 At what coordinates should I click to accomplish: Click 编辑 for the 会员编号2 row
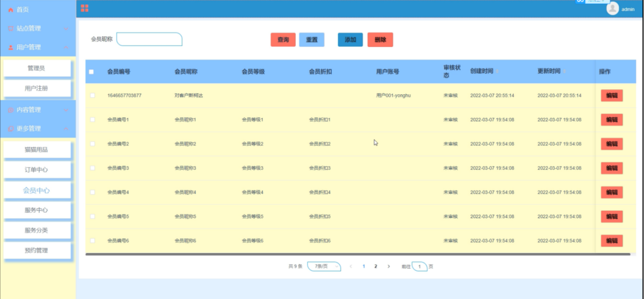pyautogui.click(x=612, y=144)
